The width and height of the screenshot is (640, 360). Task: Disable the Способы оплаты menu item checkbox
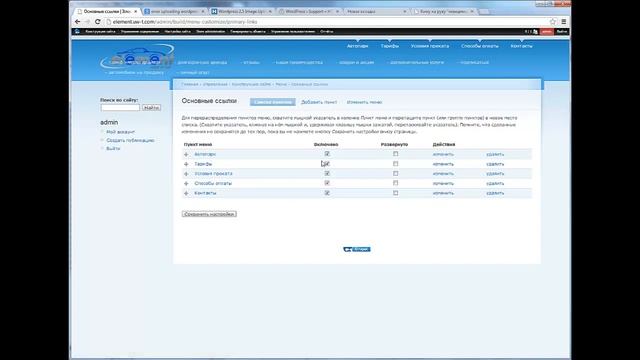click(327, 183)
